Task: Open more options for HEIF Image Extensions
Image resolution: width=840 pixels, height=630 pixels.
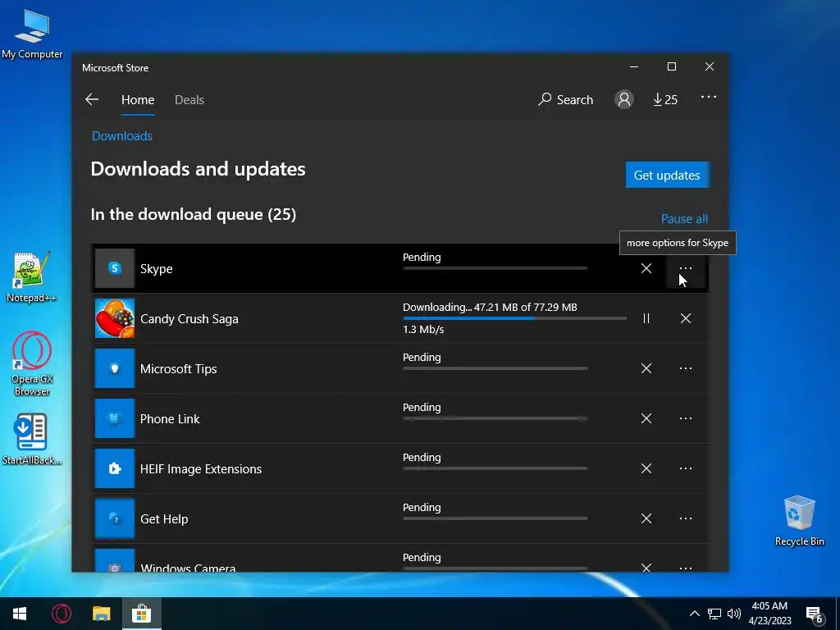Action: (x=686, y=468)
